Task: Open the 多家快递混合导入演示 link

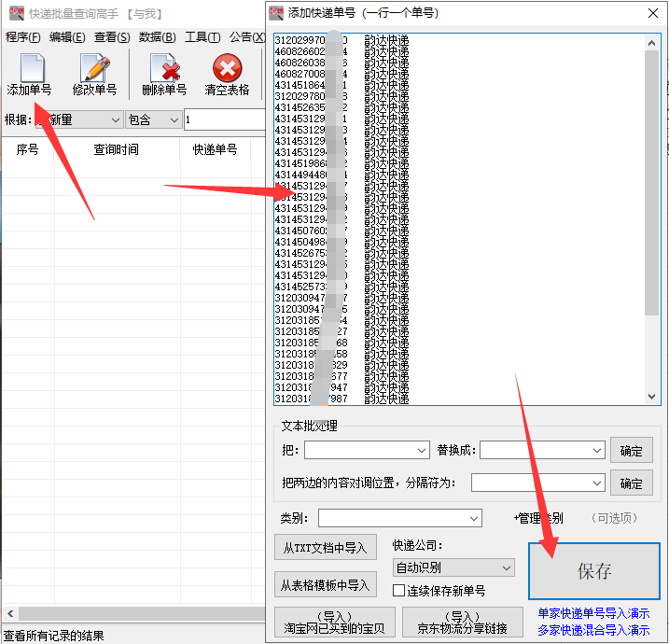Action: coord(593,630)
